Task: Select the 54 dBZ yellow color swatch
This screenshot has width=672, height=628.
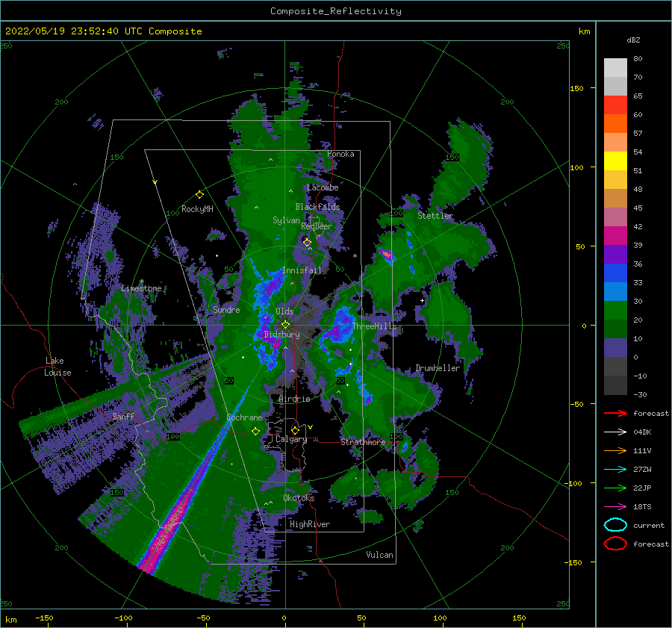Action: point(615,161)
